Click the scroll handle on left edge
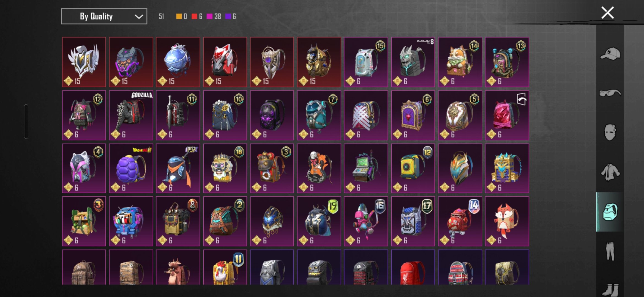644x297 pixels. [x=26, y=121]
